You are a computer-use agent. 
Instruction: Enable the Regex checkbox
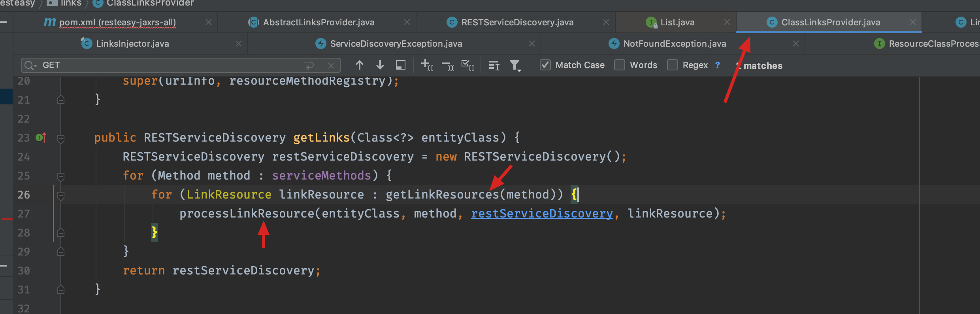point(673,65)
